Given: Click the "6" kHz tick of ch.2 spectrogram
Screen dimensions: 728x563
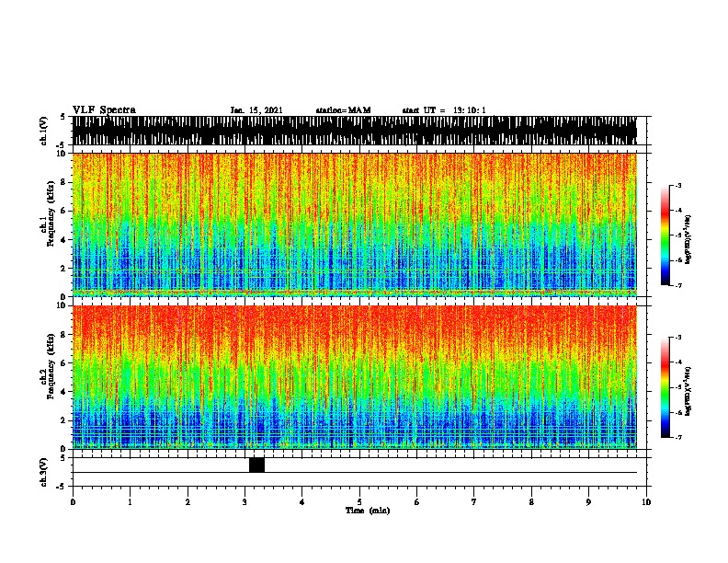Looking at the screenshot, I should click(64, 363).
